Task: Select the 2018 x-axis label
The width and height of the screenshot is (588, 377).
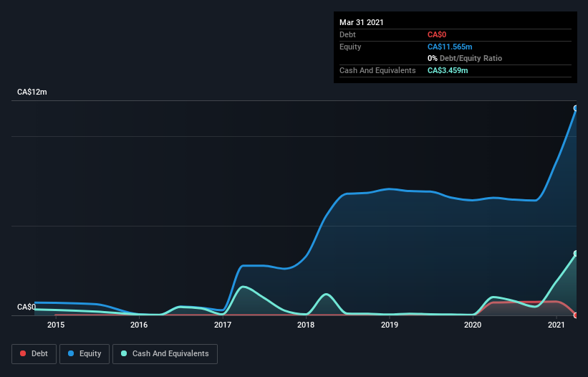Action: (x=306, y=325)
